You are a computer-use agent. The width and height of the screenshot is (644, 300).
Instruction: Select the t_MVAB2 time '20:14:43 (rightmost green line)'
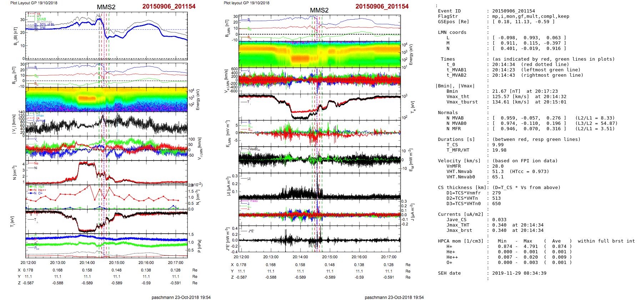538,75
